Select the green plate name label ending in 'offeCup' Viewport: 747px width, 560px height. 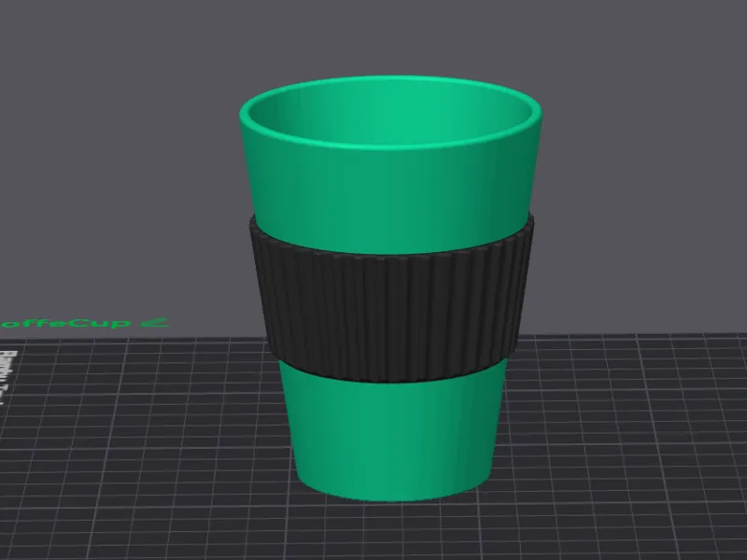[65, 323]
